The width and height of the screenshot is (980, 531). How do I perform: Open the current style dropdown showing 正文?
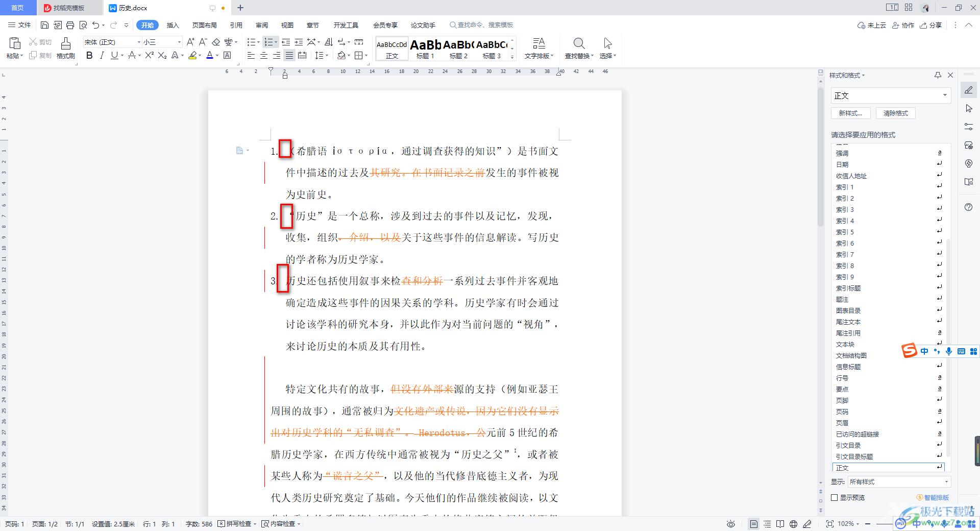click(891, 95)
